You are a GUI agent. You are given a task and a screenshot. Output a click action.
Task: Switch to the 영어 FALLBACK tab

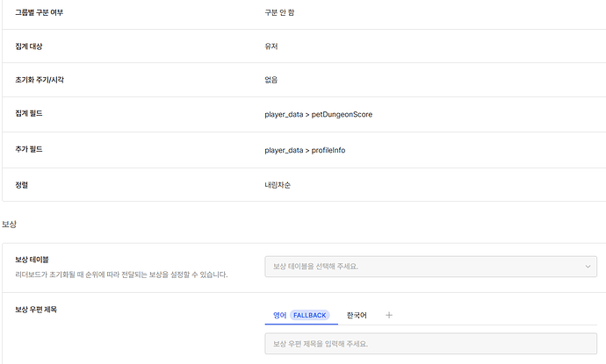[x=301, y=316]
